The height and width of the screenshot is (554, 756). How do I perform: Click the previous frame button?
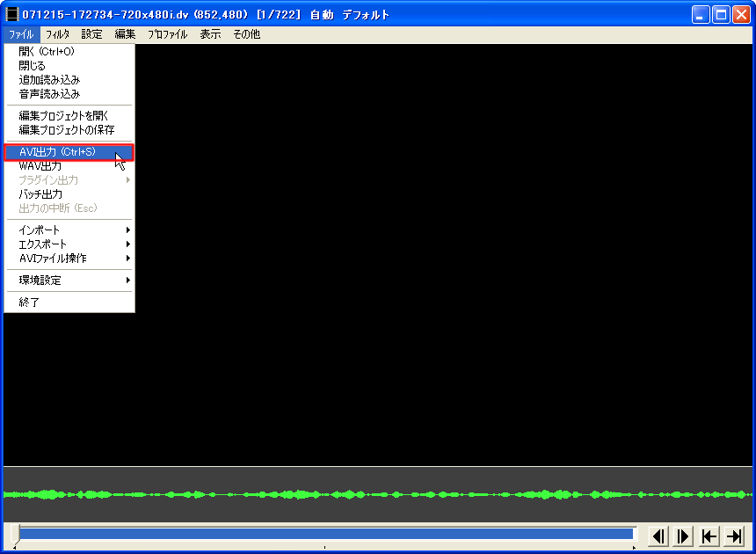658,536
